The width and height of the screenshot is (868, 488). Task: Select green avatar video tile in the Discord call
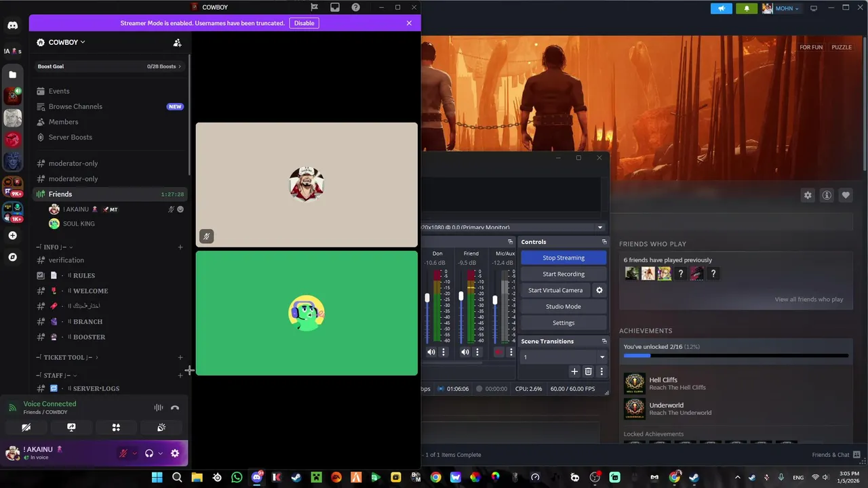(x=307, y=313)
